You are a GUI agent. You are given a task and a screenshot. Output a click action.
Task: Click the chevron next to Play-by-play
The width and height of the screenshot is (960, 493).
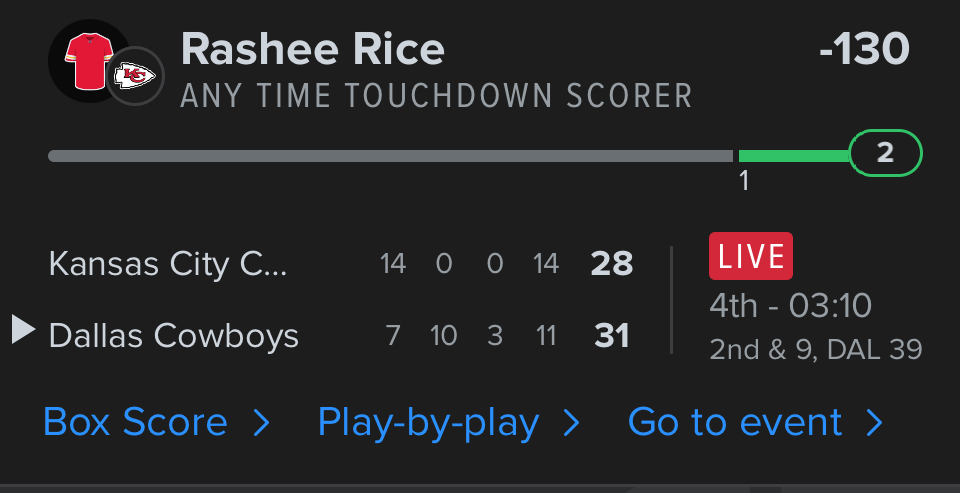click(x=572, y=424)
